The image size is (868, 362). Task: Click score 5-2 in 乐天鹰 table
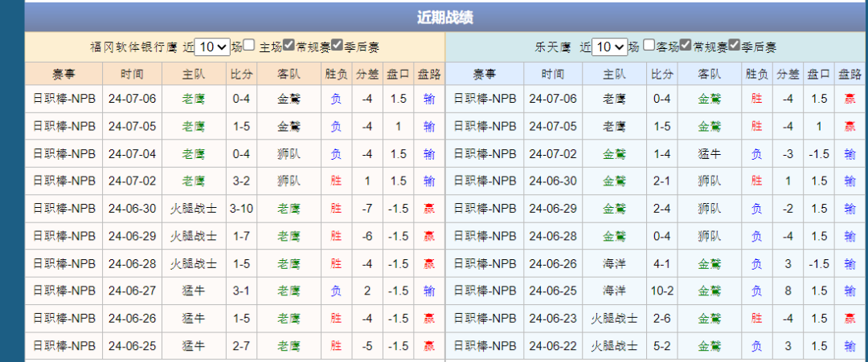(662, 346)
